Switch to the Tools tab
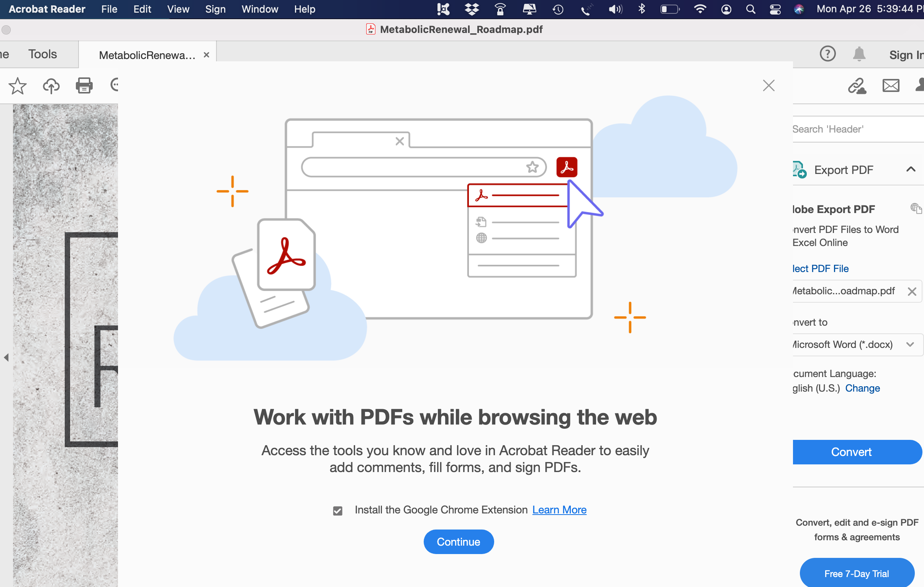 click(42, 54)
